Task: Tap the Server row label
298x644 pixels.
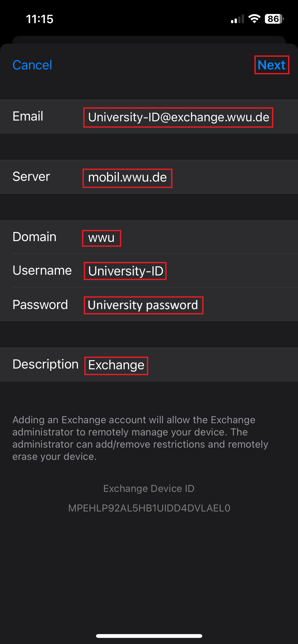Action: point(31,177)
